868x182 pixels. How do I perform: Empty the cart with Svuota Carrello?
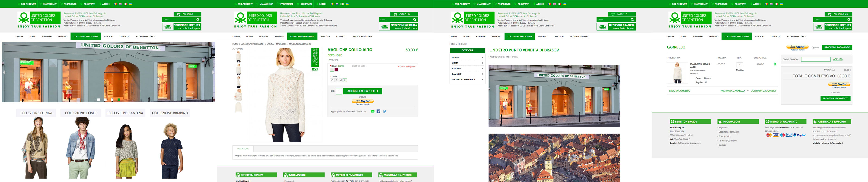click(x=679, y=91)
